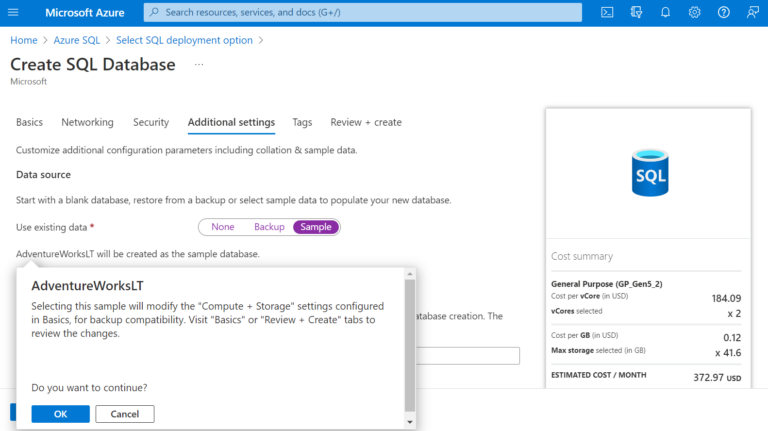This screenshot has height=431, width=768.
Task: Select the Backup data source option
Action: (269, 227)
